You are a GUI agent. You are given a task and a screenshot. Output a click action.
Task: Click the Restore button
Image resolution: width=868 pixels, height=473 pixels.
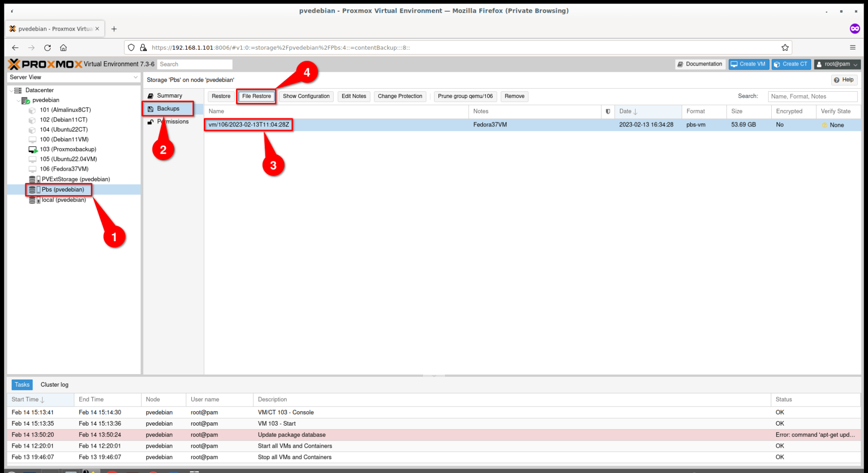pyautogui.click(x=221, y=96)
